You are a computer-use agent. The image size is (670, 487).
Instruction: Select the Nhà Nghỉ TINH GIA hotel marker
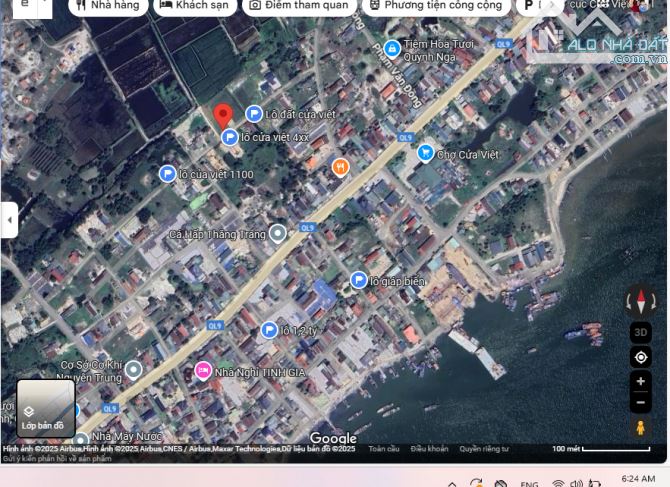(x=203, y=371)
